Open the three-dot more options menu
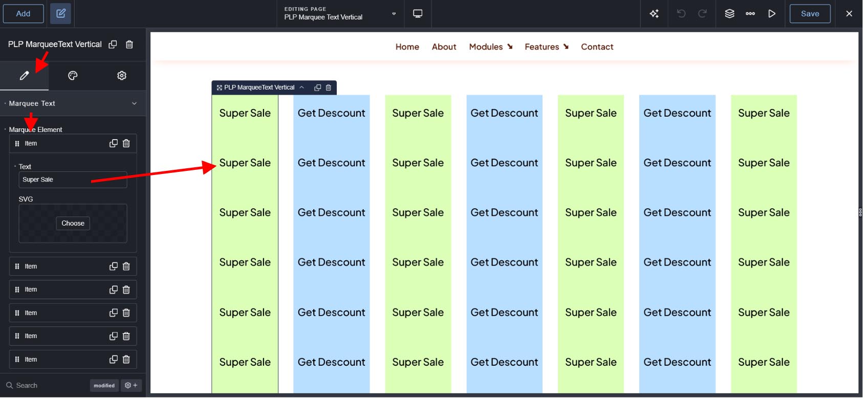Screen dimensions: 868x400 coord(750,14)
